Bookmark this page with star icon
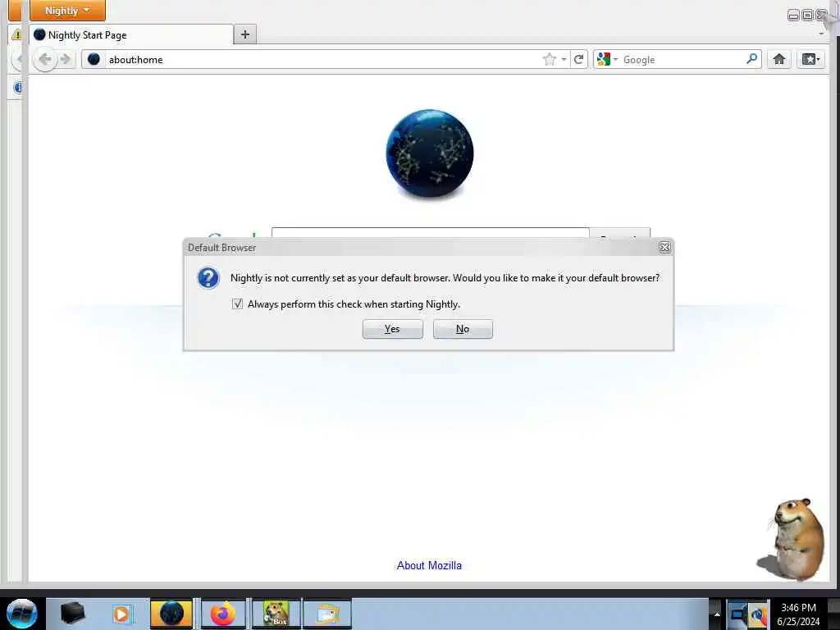Viewport: 840px width, 630px height. [x=549, y=59]
